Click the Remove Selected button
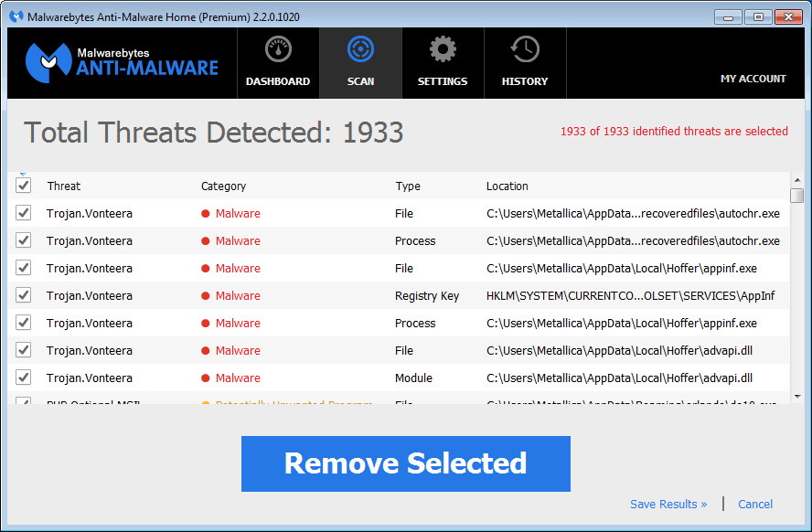This screenshot has height=532, width=812. click(406, 463)
